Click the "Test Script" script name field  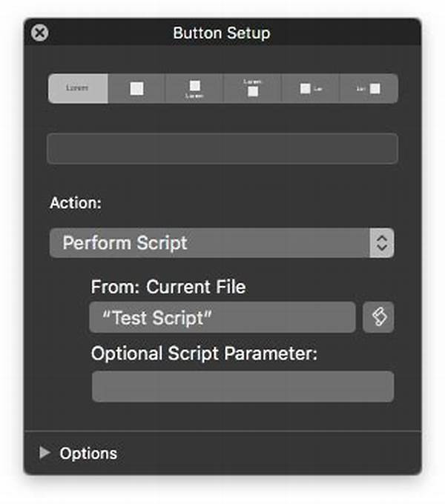point(222,317)
